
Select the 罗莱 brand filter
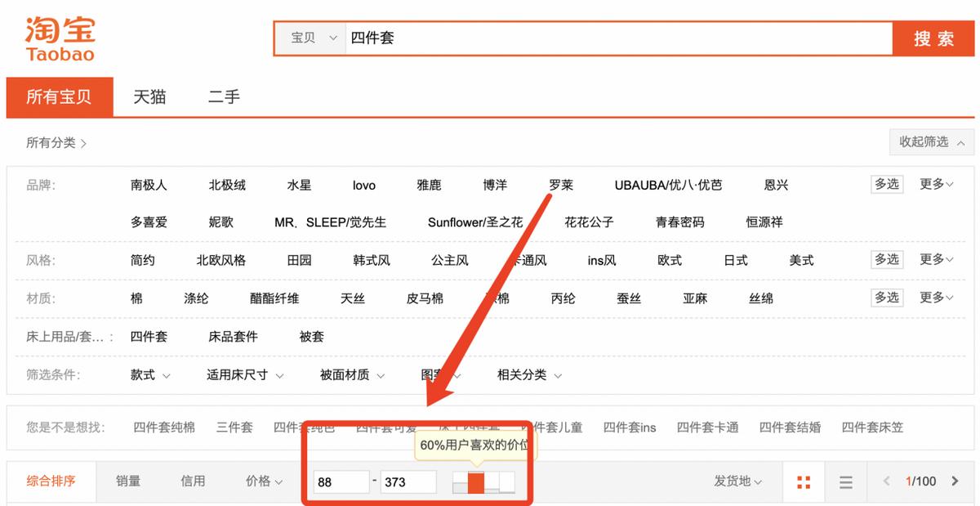[561, 185]
